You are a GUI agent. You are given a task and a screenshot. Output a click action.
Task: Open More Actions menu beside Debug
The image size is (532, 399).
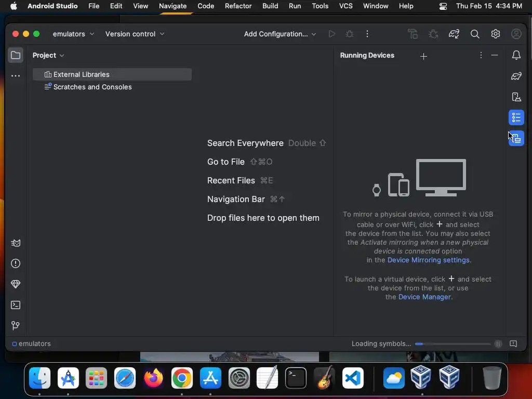(x=367, y=34)
